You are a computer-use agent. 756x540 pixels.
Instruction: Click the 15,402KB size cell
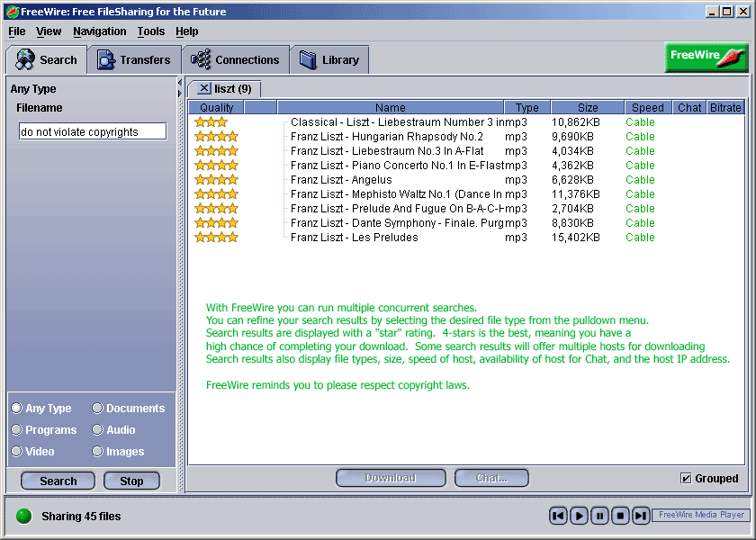[x=576, y=238]
